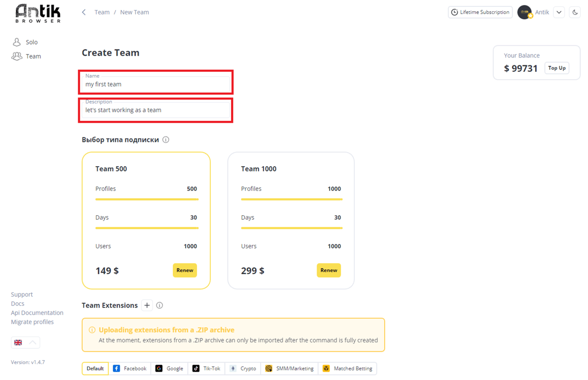Open the language selector with UK flag
This screenshot has height=380, width=588.
[26, 342]
